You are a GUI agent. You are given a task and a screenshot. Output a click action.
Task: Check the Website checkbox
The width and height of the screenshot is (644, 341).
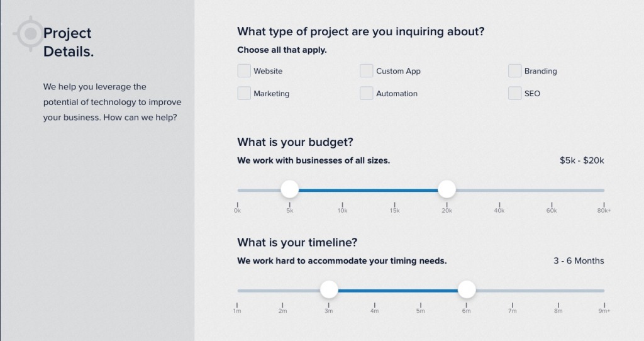[244, 70]
